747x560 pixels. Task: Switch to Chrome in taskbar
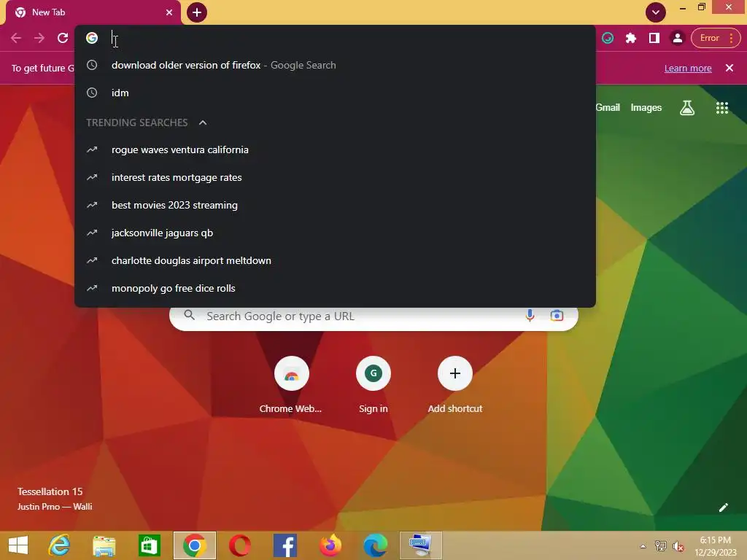194,545
